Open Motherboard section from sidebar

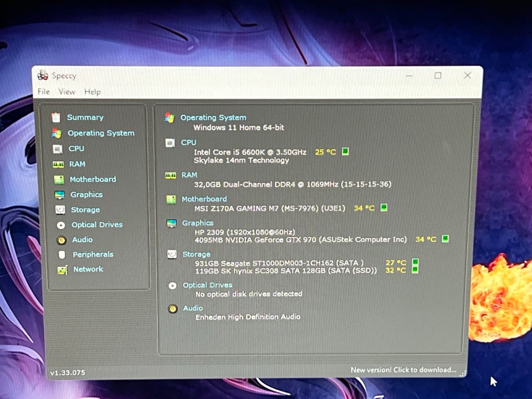(93, 179)
